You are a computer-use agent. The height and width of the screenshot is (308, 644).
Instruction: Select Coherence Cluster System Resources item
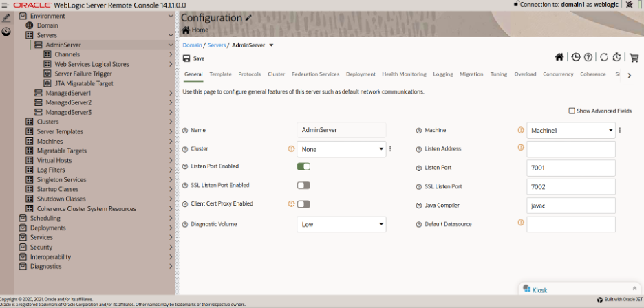86,208
